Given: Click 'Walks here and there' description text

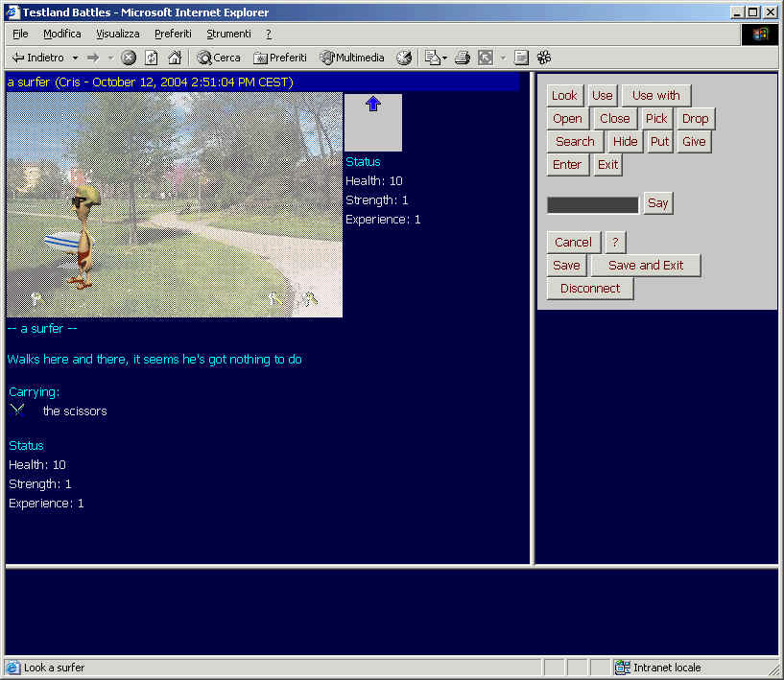Looking at the screenshot, I should [x=154, y=360].
